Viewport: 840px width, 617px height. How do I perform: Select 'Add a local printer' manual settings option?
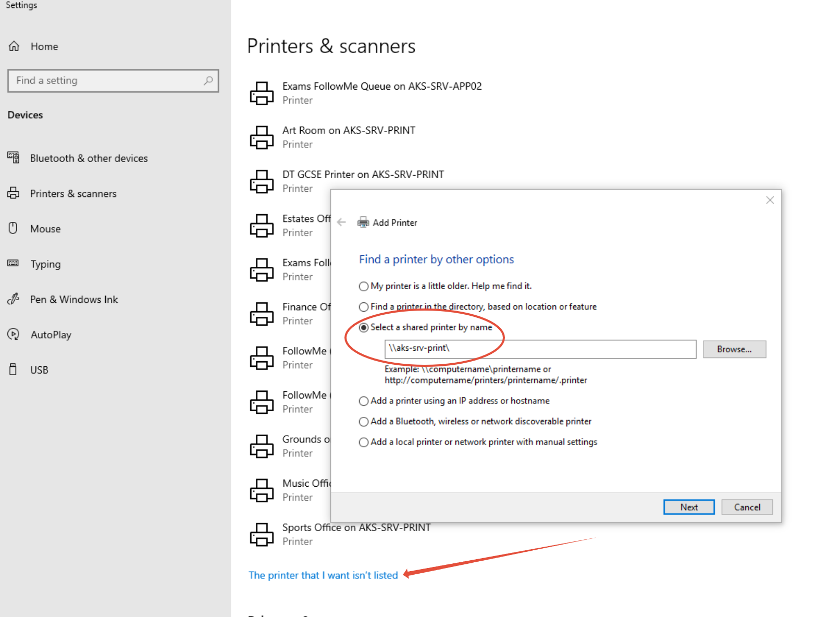click(x=364, y=442)
